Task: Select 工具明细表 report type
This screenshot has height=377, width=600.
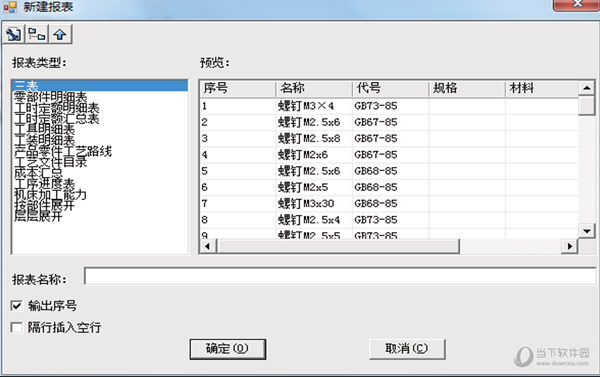Action: (x=44, y=129)
